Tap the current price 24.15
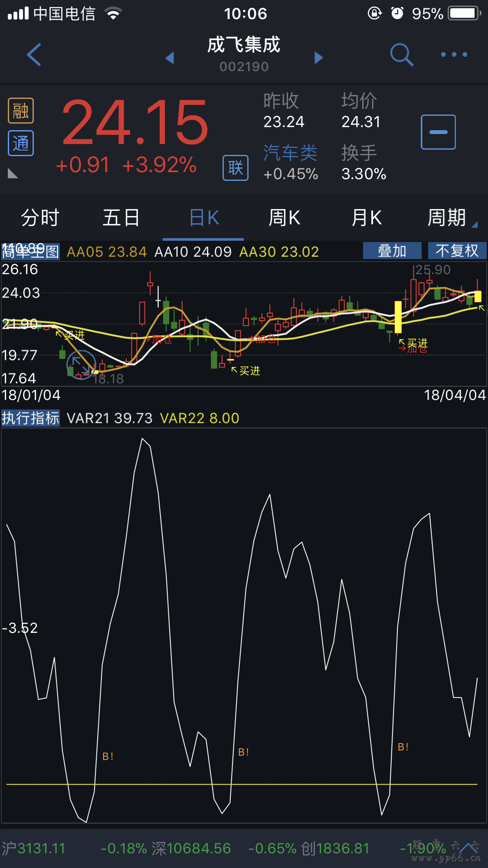 [135, 122]
